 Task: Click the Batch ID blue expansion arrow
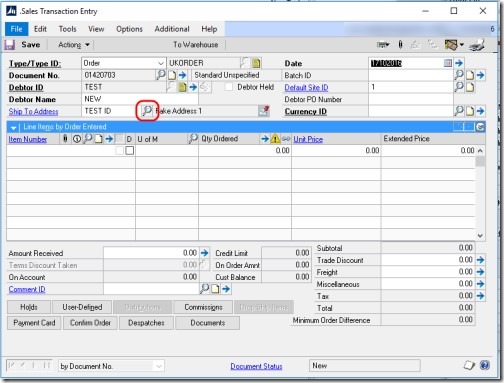coord(480,75)
